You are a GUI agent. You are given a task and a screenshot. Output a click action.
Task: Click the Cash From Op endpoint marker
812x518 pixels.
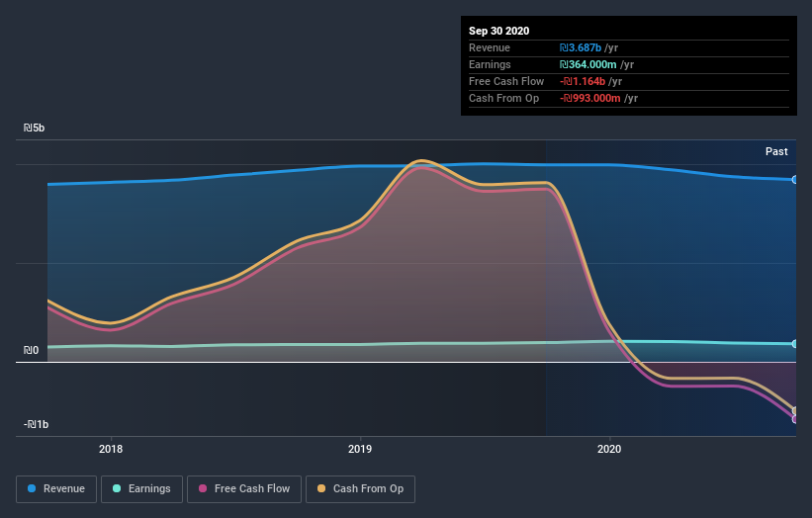794,411
